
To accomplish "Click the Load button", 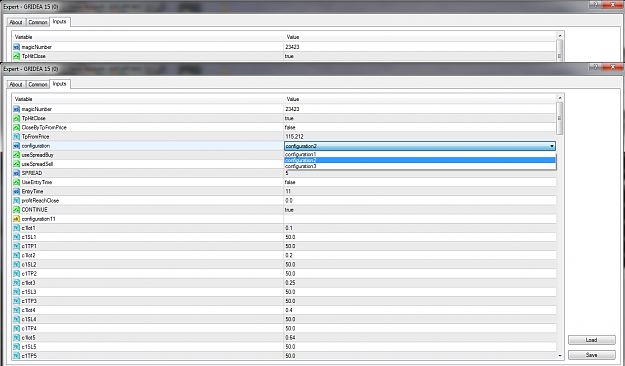I will [x=592, y=340].
